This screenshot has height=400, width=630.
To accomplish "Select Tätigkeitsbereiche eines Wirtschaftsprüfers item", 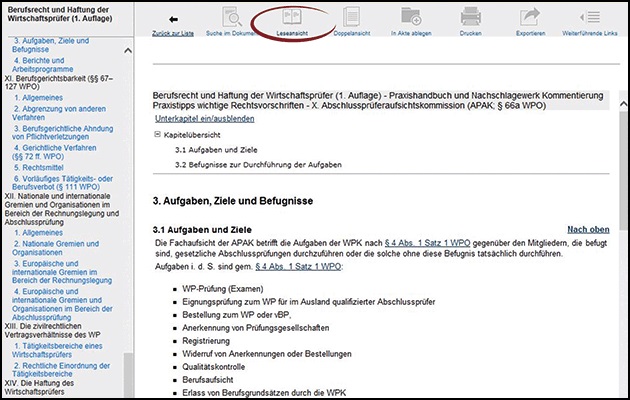I will [65, 346].
